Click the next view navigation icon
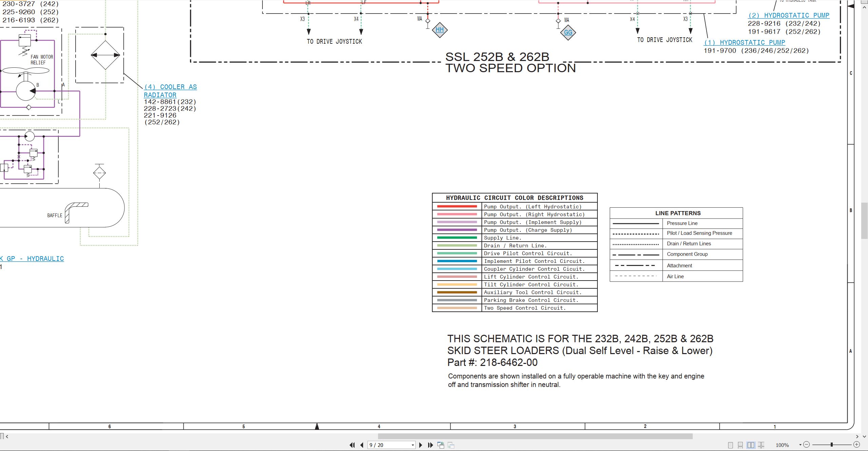 point(451,445)
